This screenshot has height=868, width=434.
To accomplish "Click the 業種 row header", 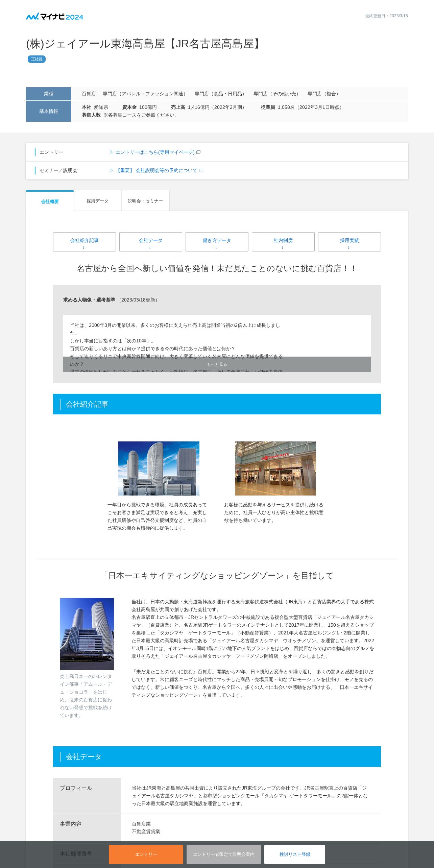I will (48, 94).
